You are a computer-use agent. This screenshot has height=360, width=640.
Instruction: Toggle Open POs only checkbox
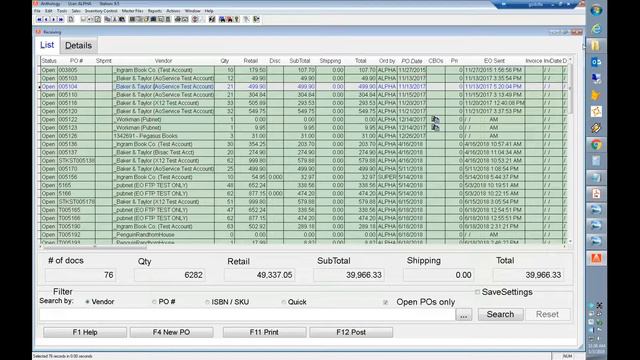(386, 302)
